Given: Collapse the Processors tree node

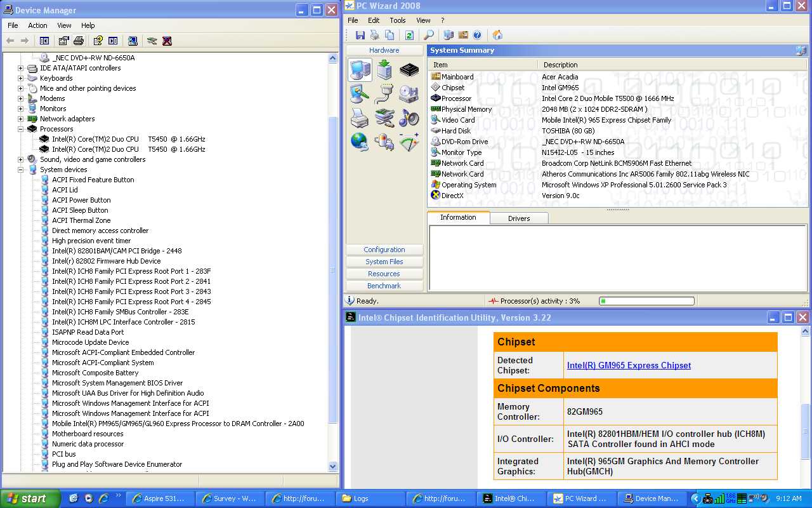Looking at the screenshot, I should tap(21, 129).
